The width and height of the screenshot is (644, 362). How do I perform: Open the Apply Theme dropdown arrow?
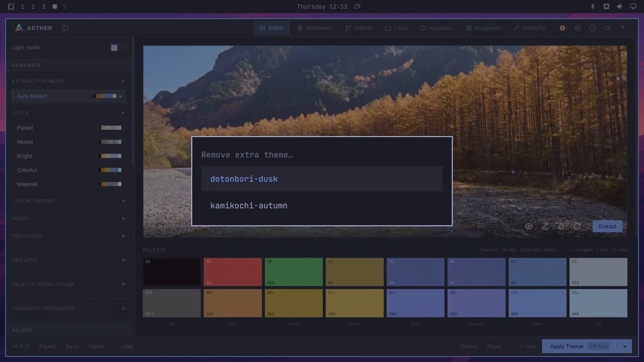[x=625, y=346]
